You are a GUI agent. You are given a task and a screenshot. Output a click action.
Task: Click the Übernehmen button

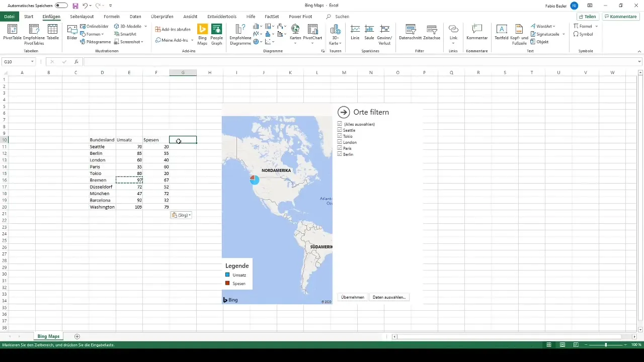tap(353, 297)
